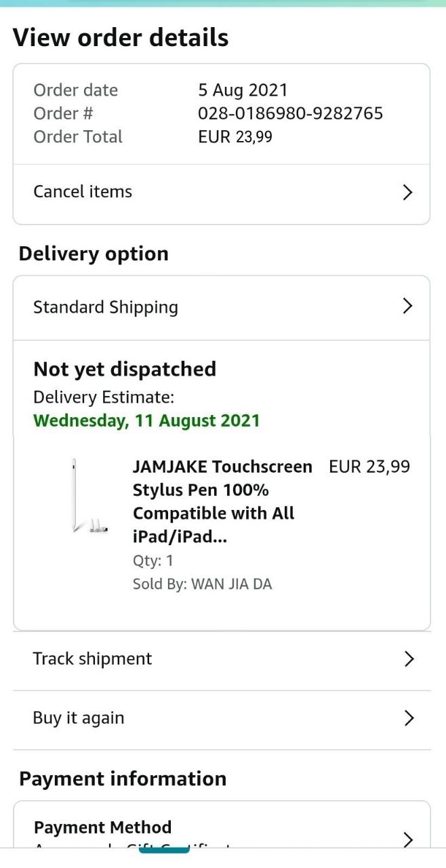The width and height of the screenshot is (446, 868).
Task: Tap the Cancel items chevron arrow
Action: (x=407, y=193)
